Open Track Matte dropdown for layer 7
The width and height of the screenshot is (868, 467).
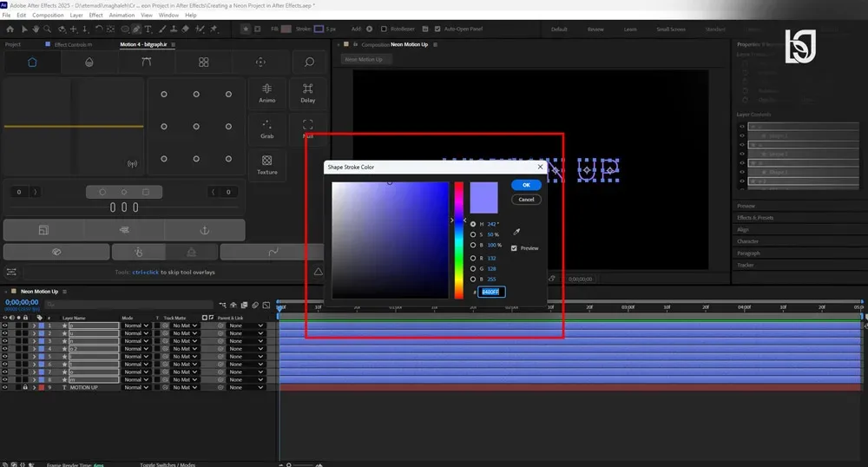[185, 372]
